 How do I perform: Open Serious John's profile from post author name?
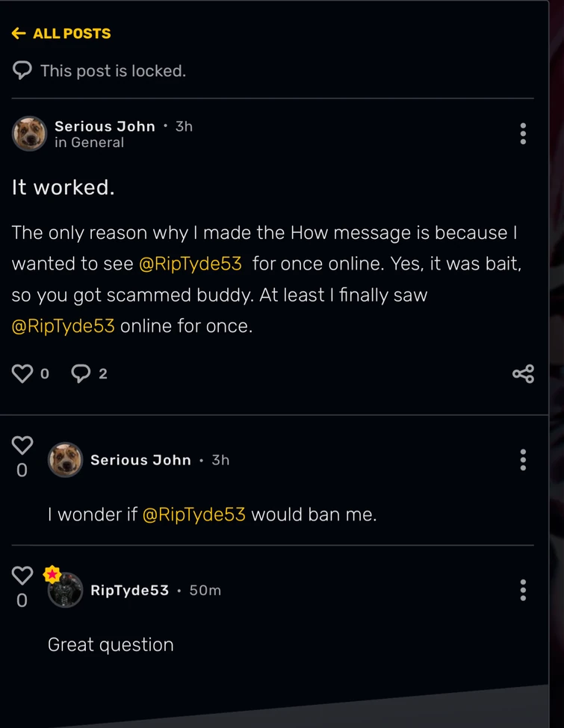[x=105, y=126]
